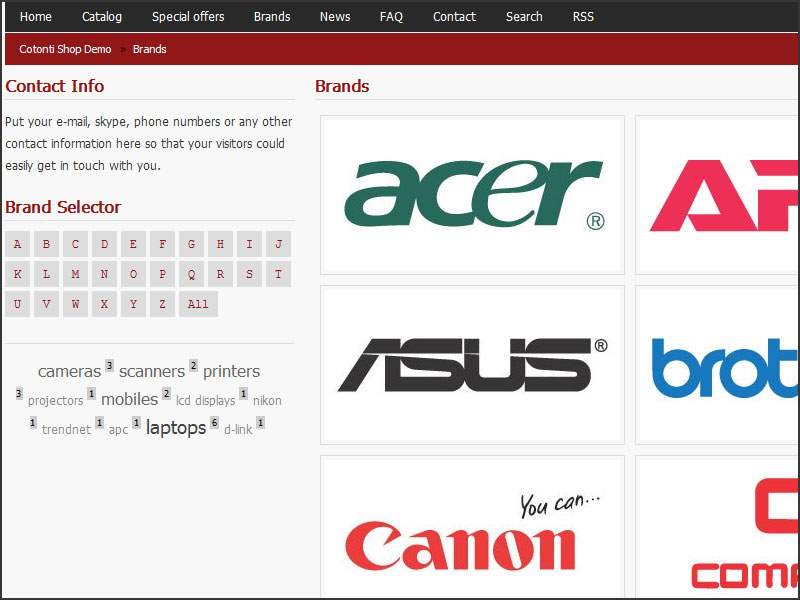Open the printers tag
This screenshot has width=800, height=600.
[x=231, y=371]
